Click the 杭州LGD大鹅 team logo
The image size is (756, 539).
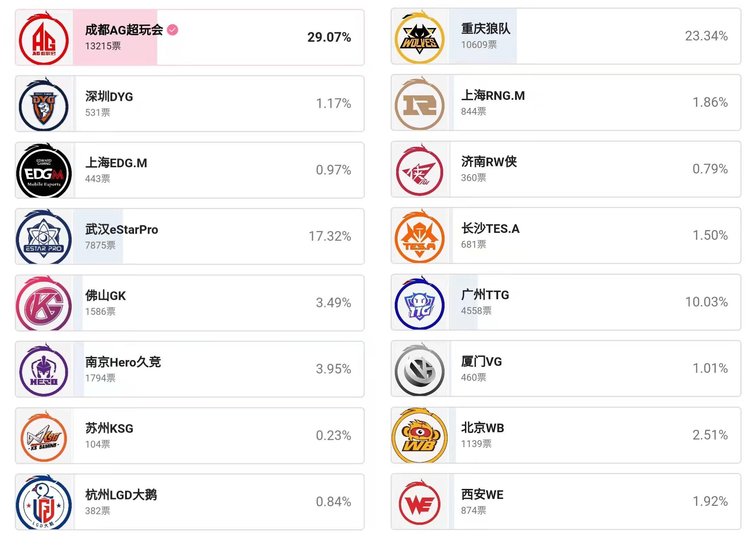point(44,503)
